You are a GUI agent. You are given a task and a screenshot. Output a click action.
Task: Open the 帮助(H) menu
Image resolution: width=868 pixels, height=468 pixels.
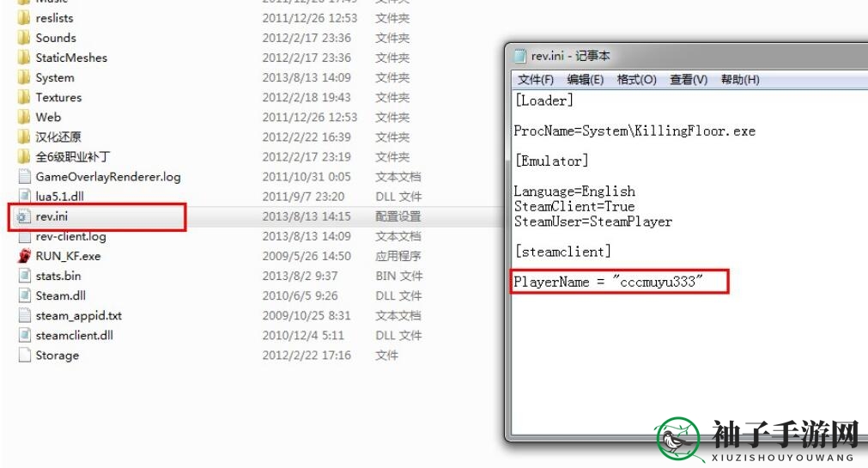tap(740, 80)
